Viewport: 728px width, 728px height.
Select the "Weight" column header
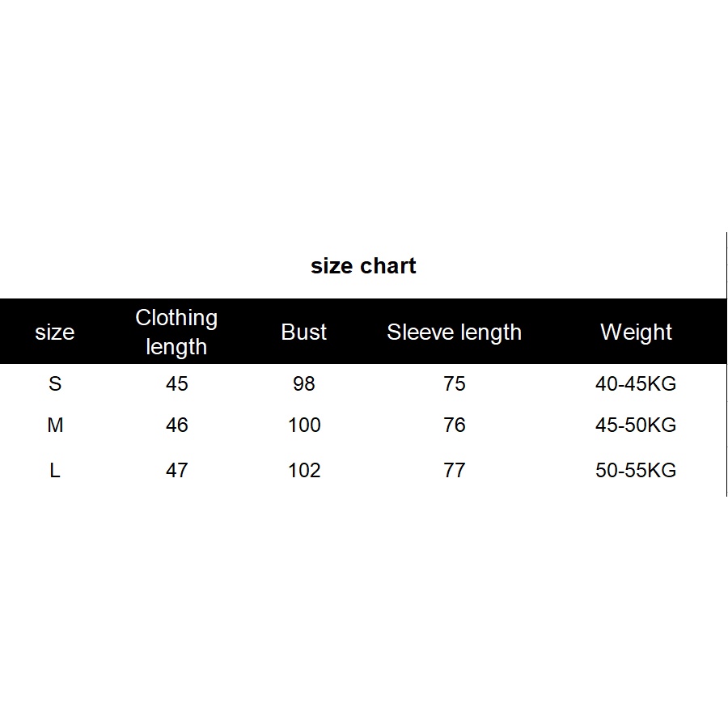click(636, 332)
